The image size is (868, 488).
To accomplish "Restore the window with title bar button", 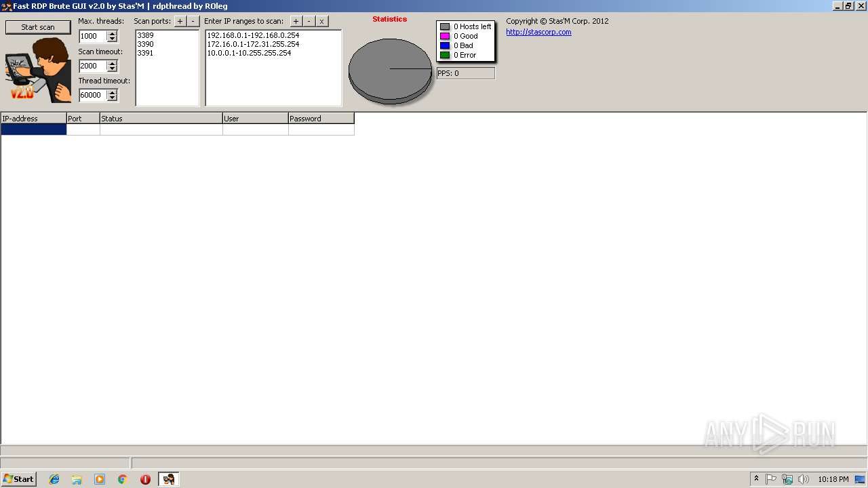I will pyautogui.click(x=848, y=6).
